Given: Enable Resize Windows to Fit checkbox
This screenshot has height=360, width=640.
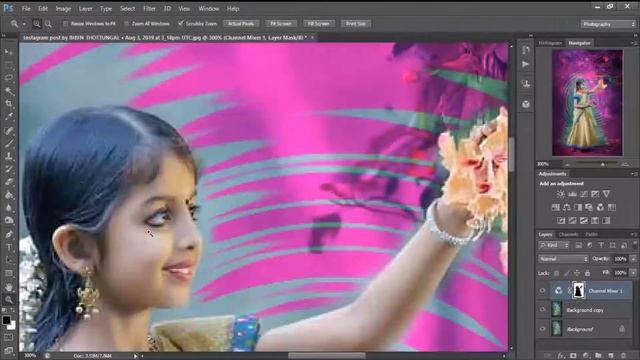Looking at the screenshot, I should (x=66, y=24).
